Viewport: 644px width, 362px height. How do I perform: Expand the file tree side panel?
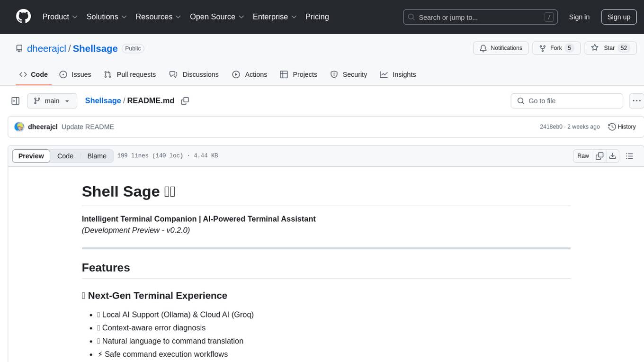16,101
